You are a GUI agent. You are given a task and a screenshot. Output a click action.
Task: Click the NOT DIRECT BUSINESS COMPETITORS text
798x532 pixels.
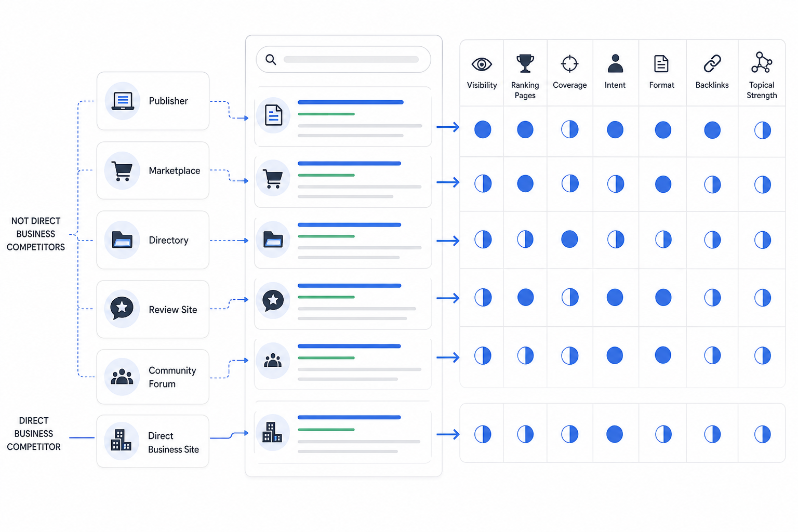(36, 234)
